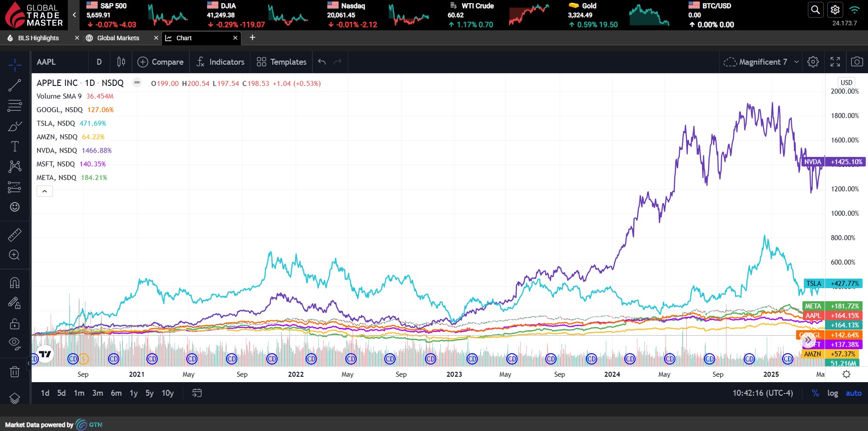Screen dimensions: 868x431
Task: Undo the last chart action
Action: [x=322, y=62]
